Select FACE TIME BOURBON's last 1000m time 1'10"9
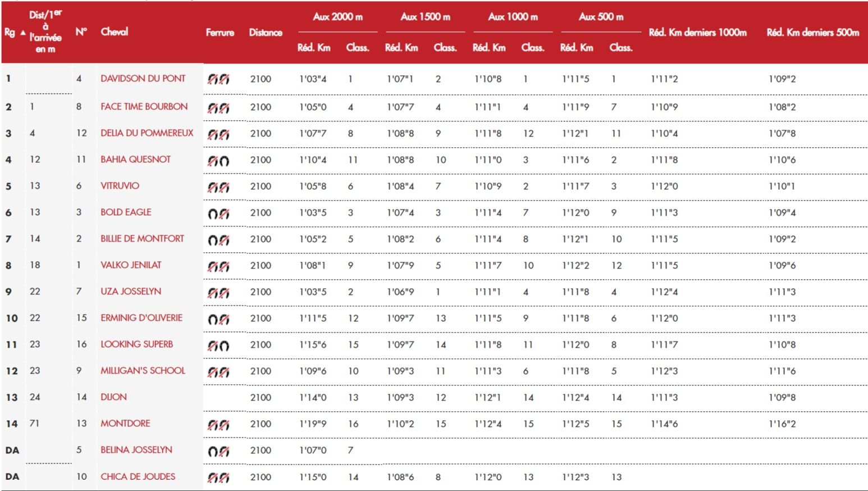This screenshot has width=868, height=491. coord(664,107)
